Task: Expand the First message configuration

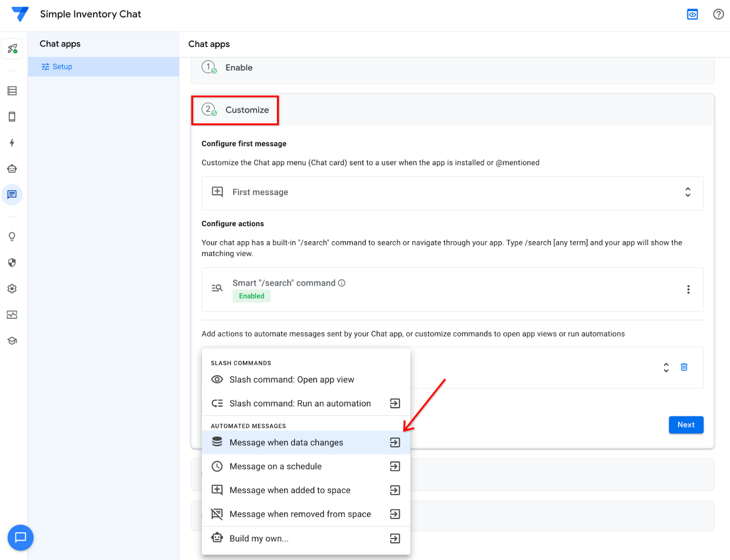Action: click(688, 192)
